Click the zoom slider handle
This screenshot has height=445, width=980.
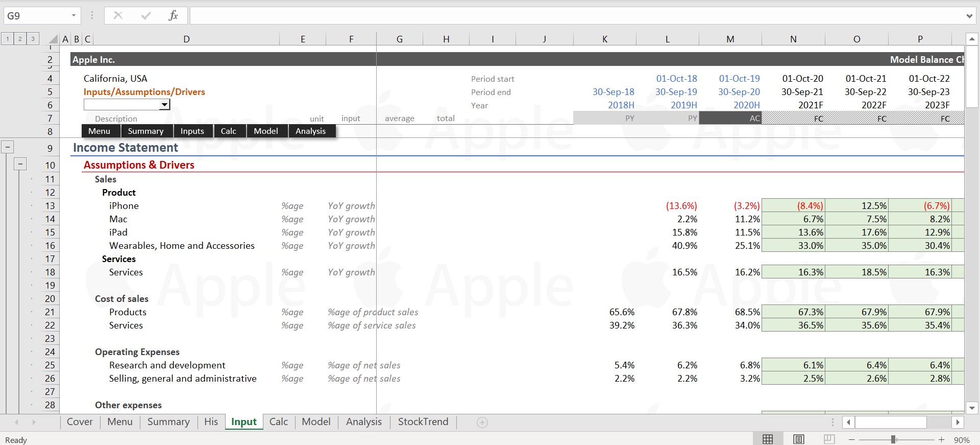point(894,439)
